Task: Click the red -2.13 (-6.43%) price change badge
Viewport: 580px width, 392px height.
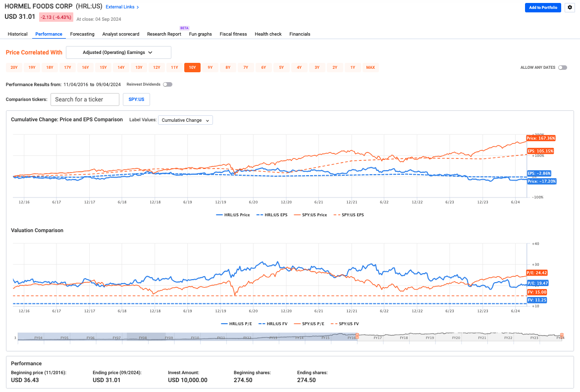Action: pyautogui.click(x=56, y=17)
